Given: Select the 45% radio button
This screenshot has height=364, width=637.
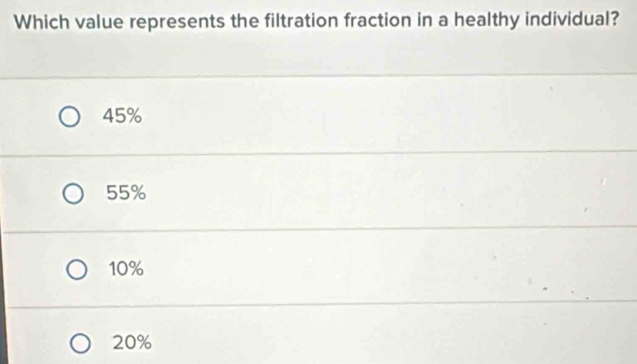Looking at the screenshot, I should click(71, 118).
